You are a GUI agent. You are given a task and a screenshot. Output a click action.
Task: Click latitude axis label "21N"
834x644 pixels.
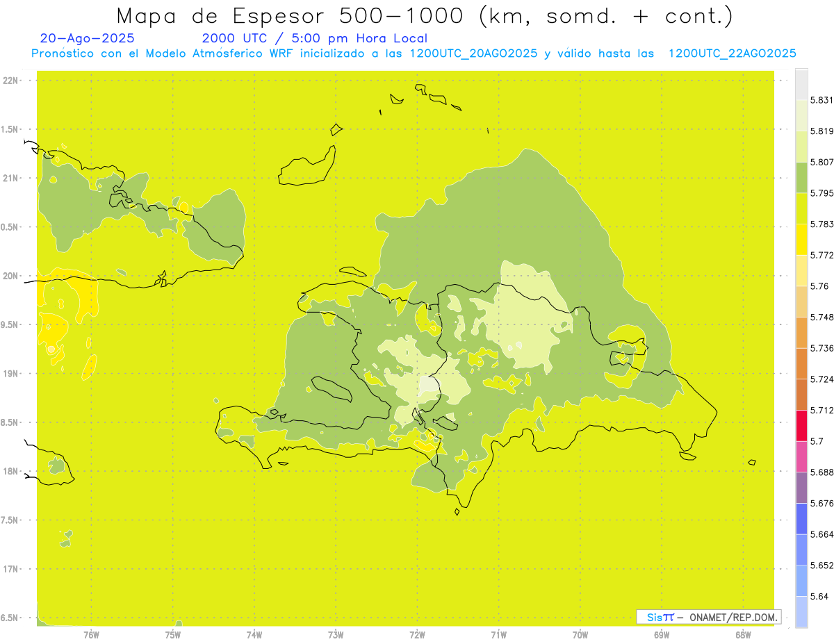[x=11, y=178]
